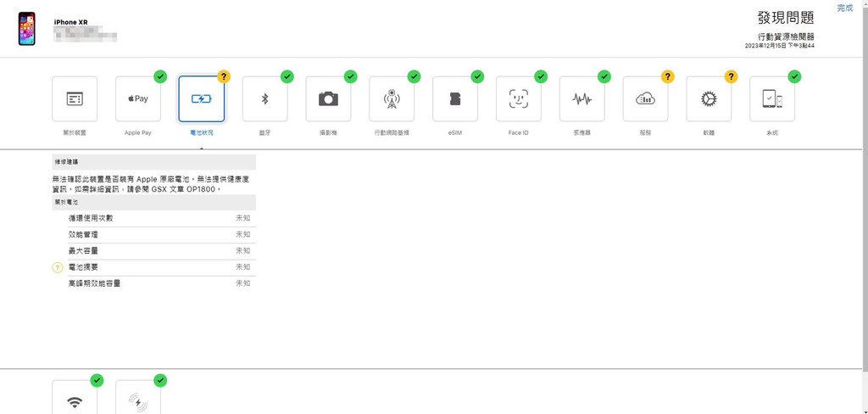Click the 循環使用次數 row label
This screenshot has width=868, height=414.
coord(91,218)
